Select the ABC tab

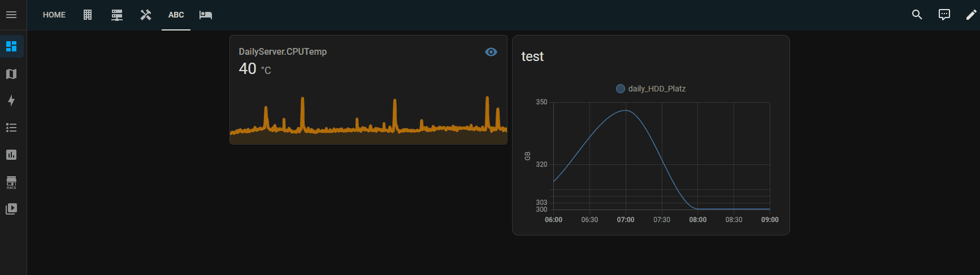(x=176, y=15)
